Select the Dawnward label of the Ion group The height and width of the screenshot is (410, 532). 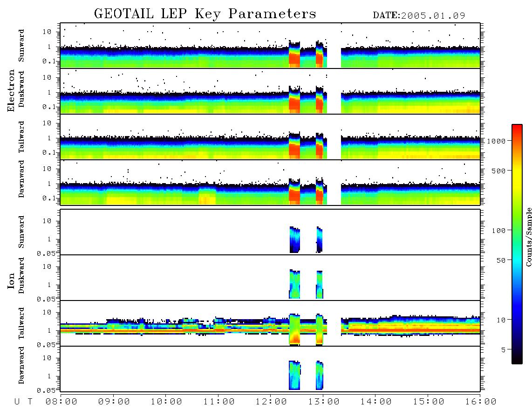click(x=21, y=365)
